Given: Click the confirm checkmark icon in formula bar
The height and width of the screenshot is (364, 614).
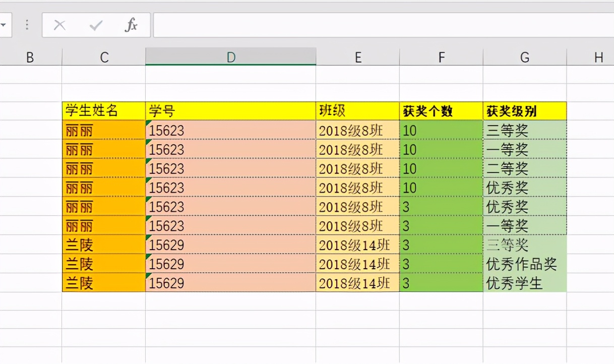Looking at the screenshot, I should [96, 25].
